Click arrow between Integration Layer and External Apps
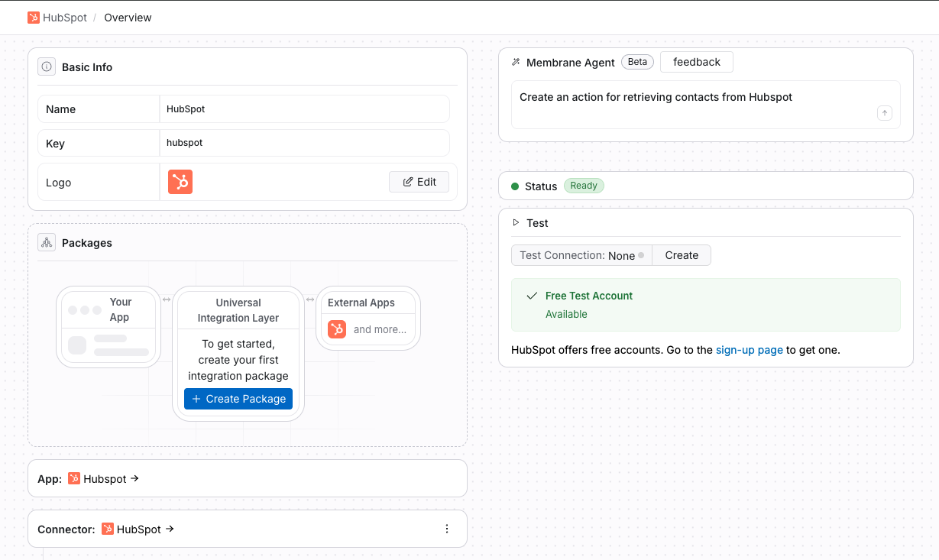 310,299
